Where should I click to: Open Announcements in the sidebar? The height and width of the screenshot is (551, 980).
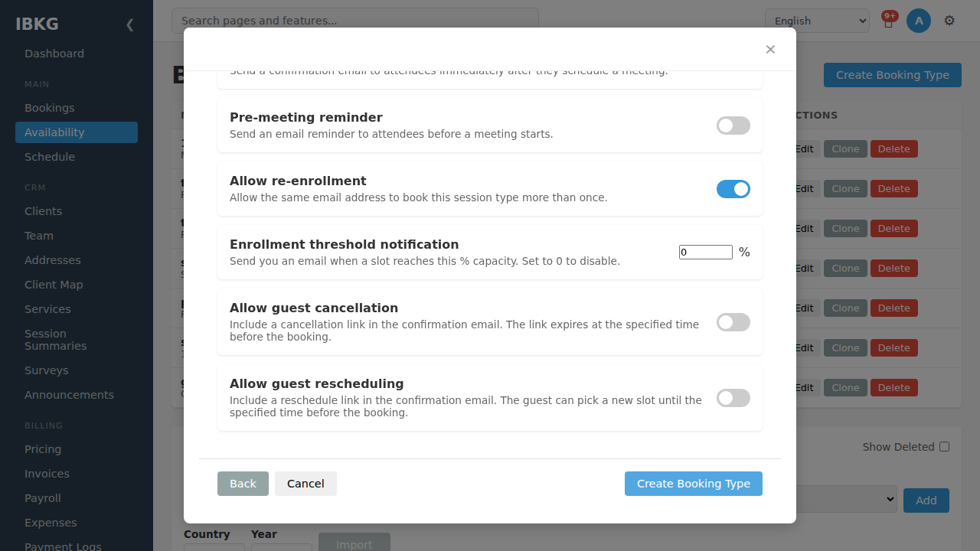pyautogui.click(x=77, y=395)
